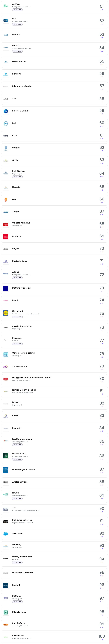Click the An Post logo
The width and height of the screenshot is (109, 644).
tap(6, 6)
